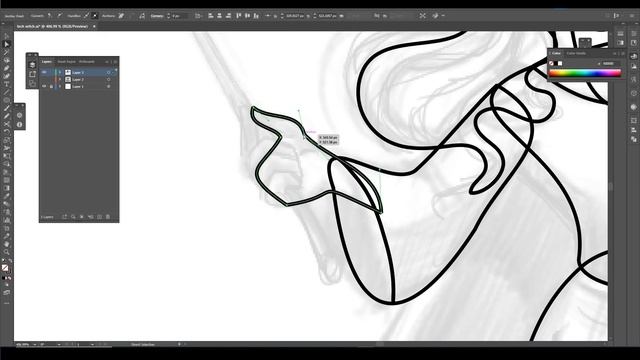This screenshot has height=360, width=640.
Task: Select the open document tab
Action: [52, 27]
